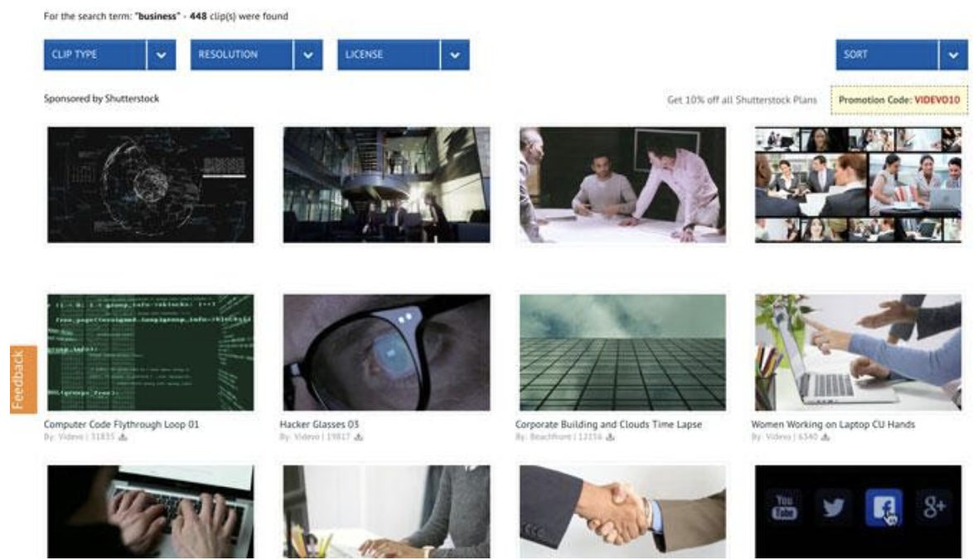
Task: Open the gray sweater desk worker thumbnail
Action: coord(386,512)
